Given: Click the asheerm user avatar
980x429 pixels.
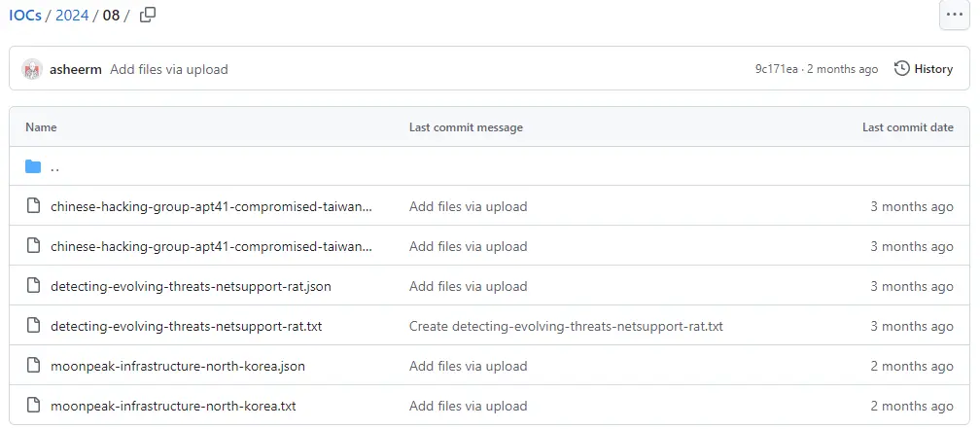Looking at the screenshot, I should tap(32, 69).
